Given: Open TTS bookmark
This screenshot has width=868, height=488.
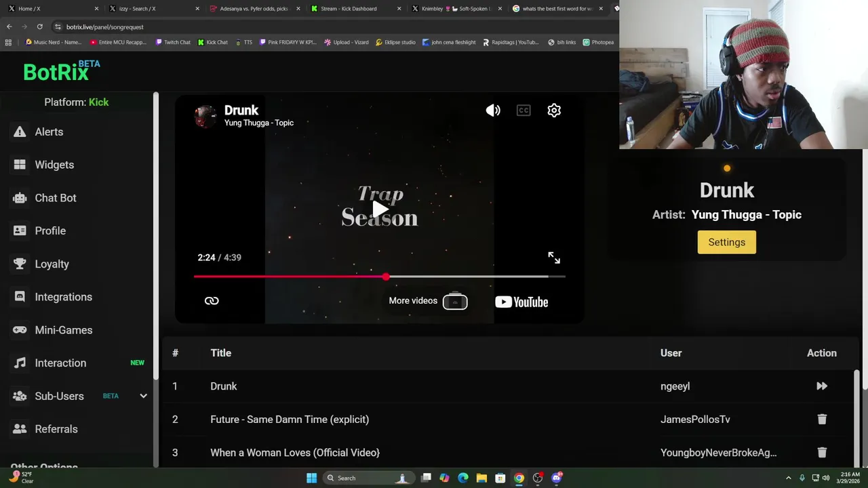Looking at the screenshot, I should (243, 42).
